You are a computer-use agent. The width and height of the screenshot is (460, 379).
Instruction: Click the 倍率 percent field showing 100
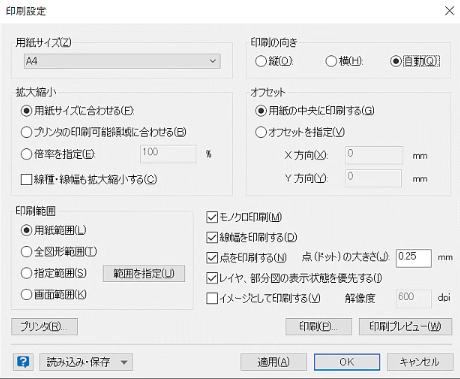click(168, 154)
